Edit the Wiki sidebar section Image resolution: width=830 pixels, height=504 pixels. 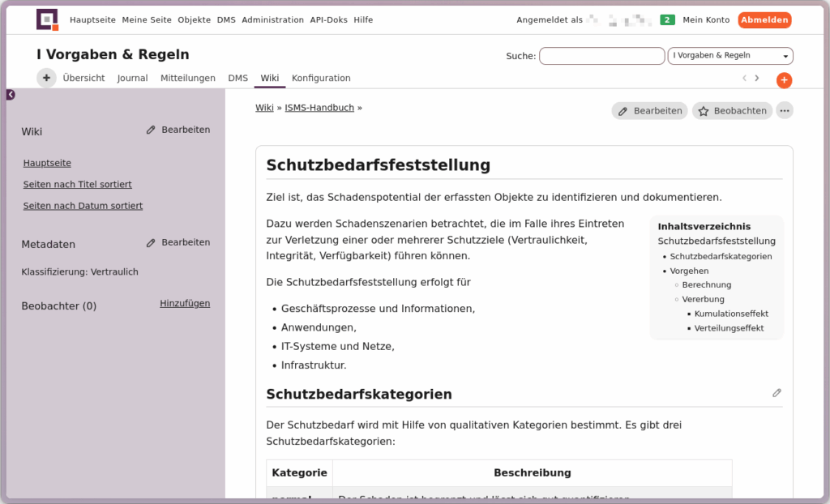(178, 130)
